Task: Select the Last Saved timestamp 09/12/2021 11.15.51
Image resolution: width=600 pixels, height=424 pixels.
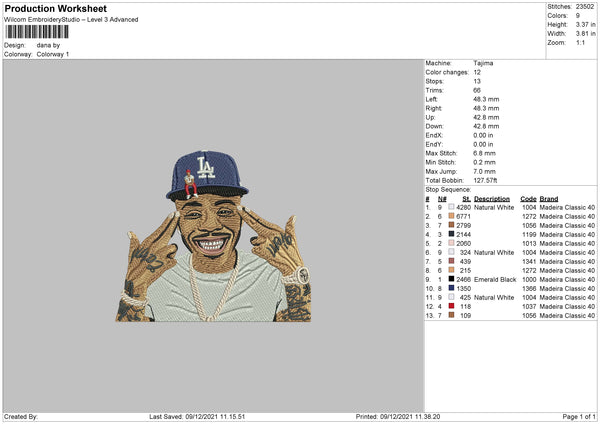Action: pyautogui.click(x=215, y=417)
